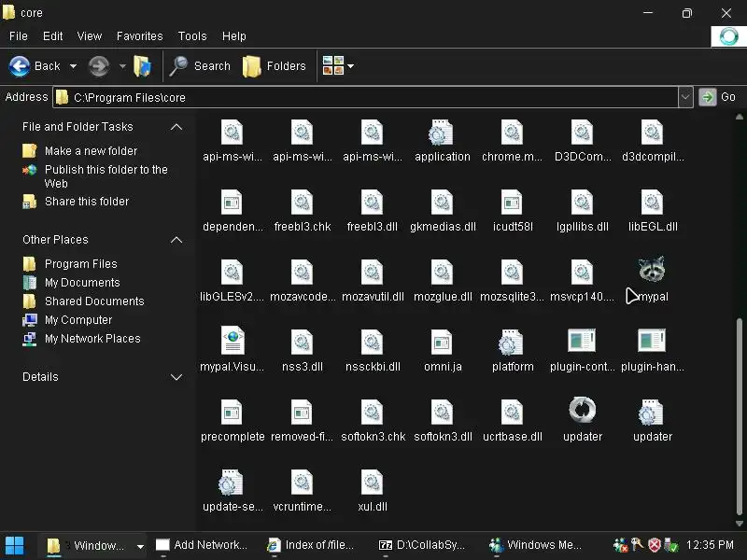Open the Help menu
Screen dimensions: 747x560
pyautogui.click(x=234, y=36)
